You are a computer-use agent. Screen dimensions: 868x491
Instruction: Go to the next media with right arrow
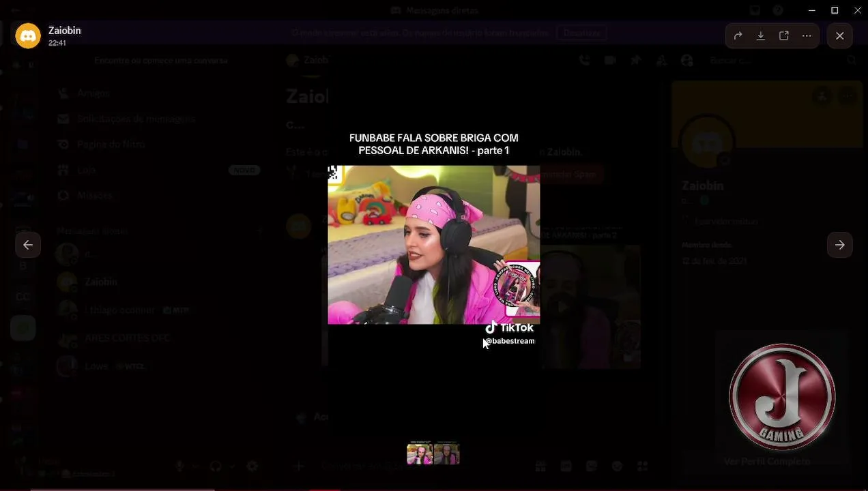tap(840, 245)
